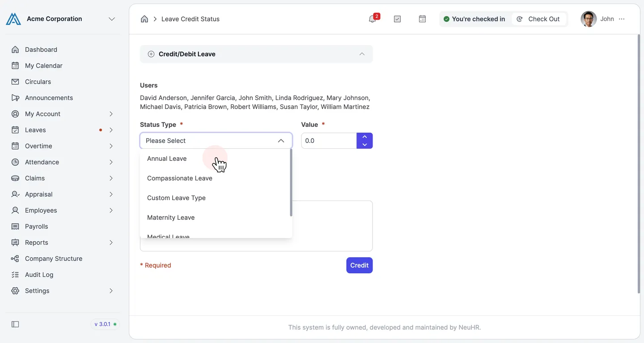Click the Employees person icon
The width and height of the screenshot is (644, 343).
click(x=15, y=210)
